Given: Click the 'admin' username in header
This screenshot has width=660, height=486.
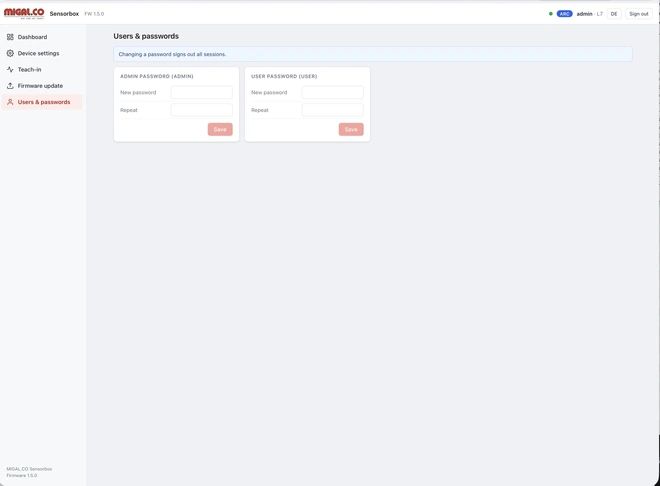Looking at the screenshot, I should point(584,14).
